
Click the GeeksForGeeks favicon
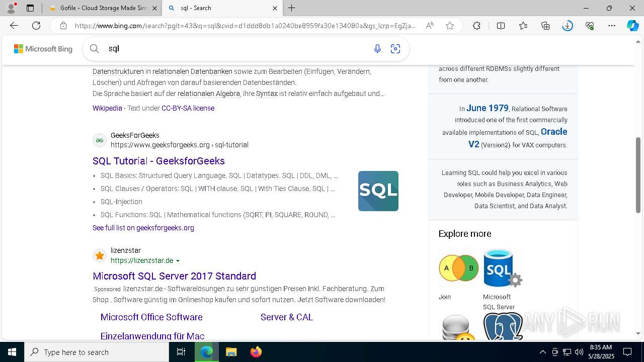(100, 140)
